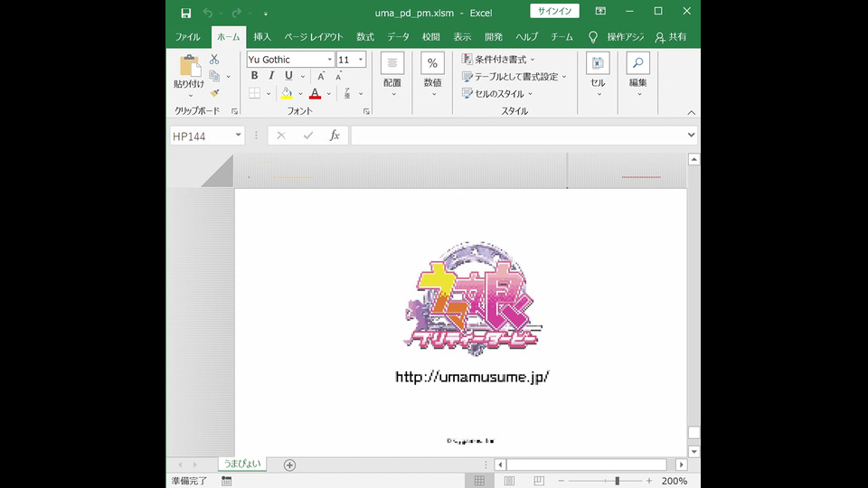Open テーブルとして書式設定 menu
868x488 pixels.
pyautogui.click(x=514, y=76)
